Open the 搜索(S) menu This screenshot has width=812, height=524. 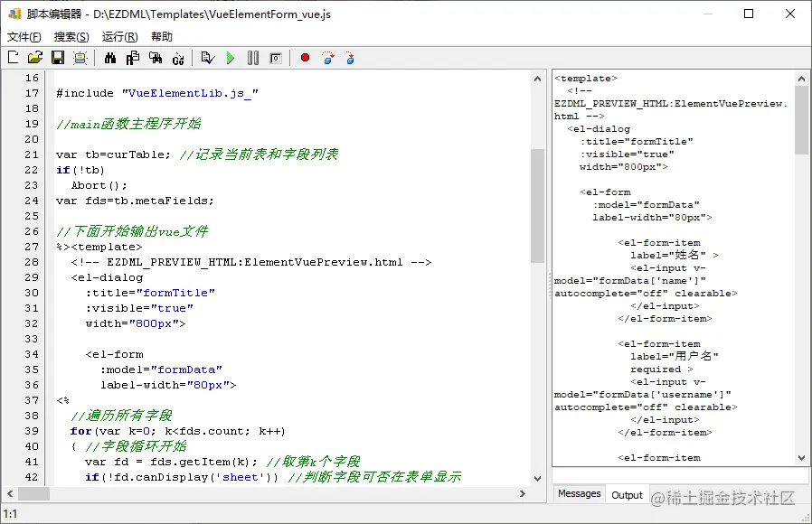[x=71, y=37]
